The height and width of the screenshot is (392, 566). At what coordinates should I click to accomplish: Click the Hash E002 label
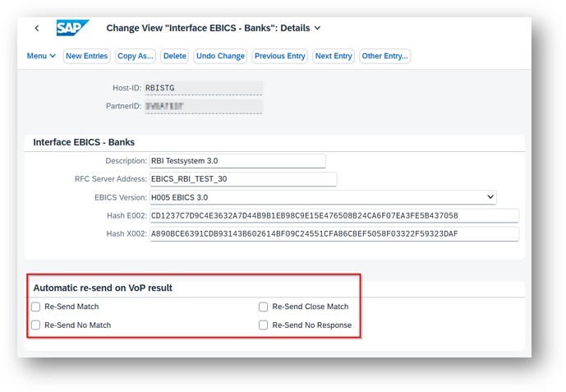(x=127, y=216)
